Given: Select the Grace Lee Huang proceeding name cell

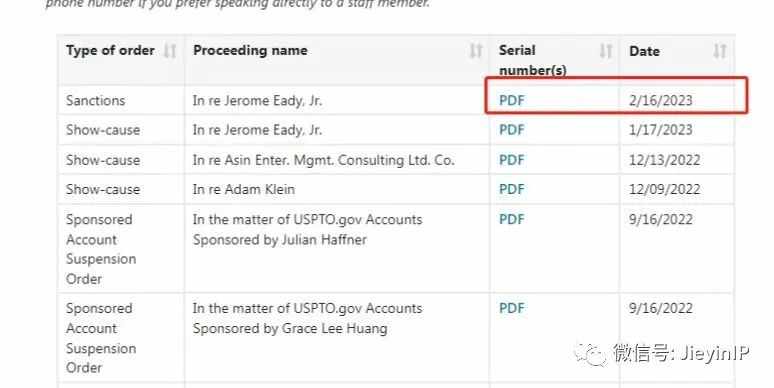Looking at the screenshot, I should click(337, 337).
